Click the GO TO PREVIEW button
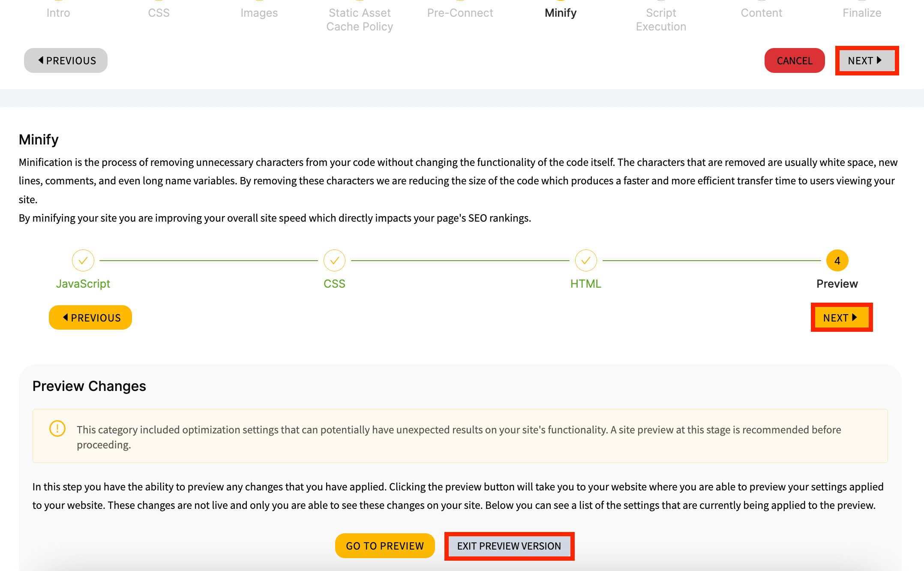924x571 pixels. [385, 546]
